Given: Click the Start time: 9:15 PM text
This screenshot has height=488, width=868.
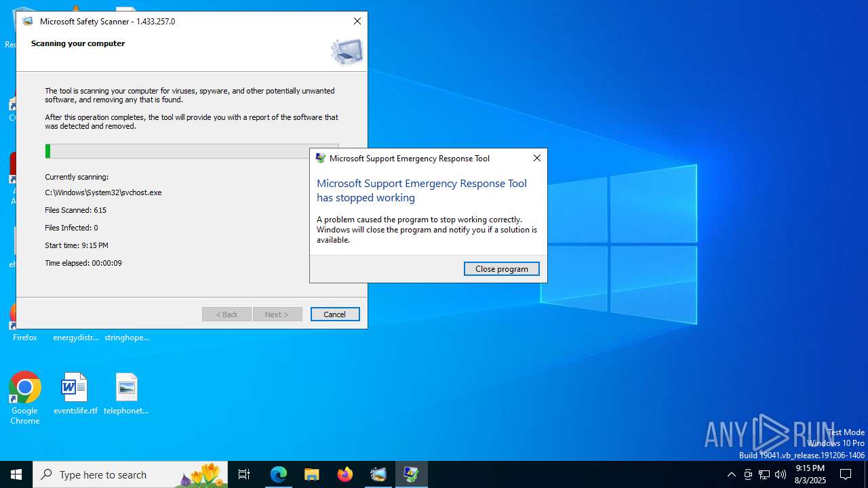Looking at the screenshot, I should click(77, 245).
